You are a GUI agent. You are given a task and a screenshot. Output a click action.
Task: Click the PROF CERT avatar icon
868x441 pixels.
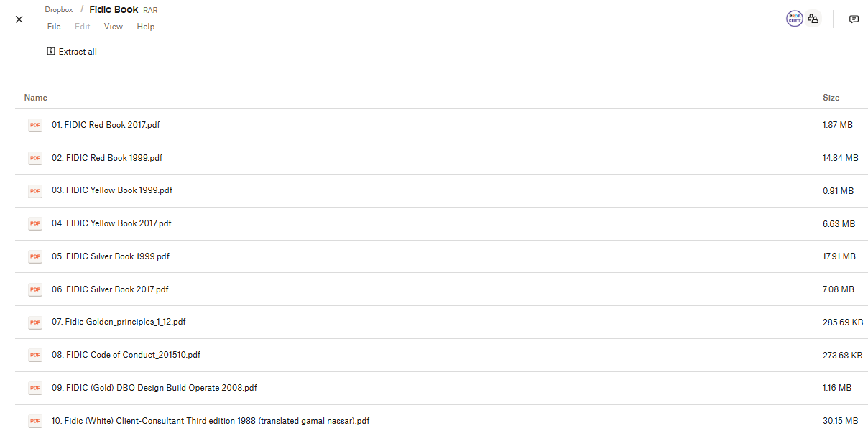point(794,19)
